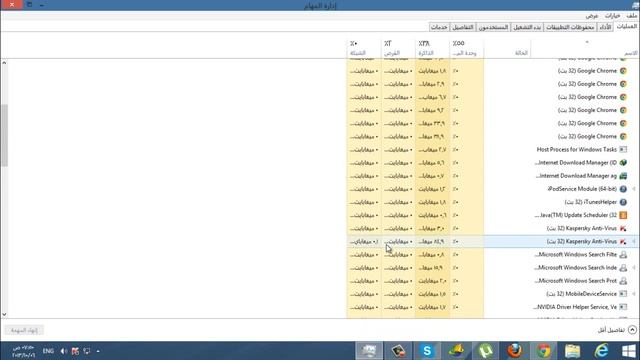The height and width of the screenshot is (360, 640).
Task: Switch to Google Chrome on the taskbar
Action: pyautogui.click(x=544, y=351)
